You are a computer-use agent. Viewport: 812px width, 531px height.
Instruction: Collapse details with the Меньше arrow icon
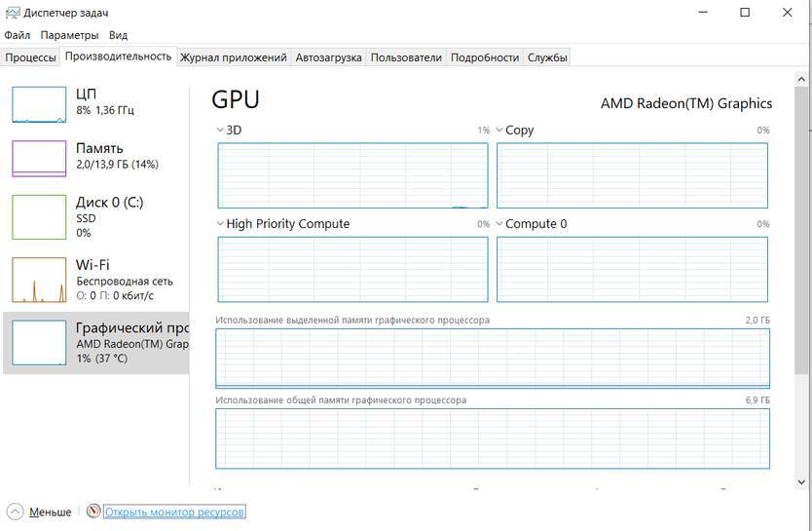point(14,512)
